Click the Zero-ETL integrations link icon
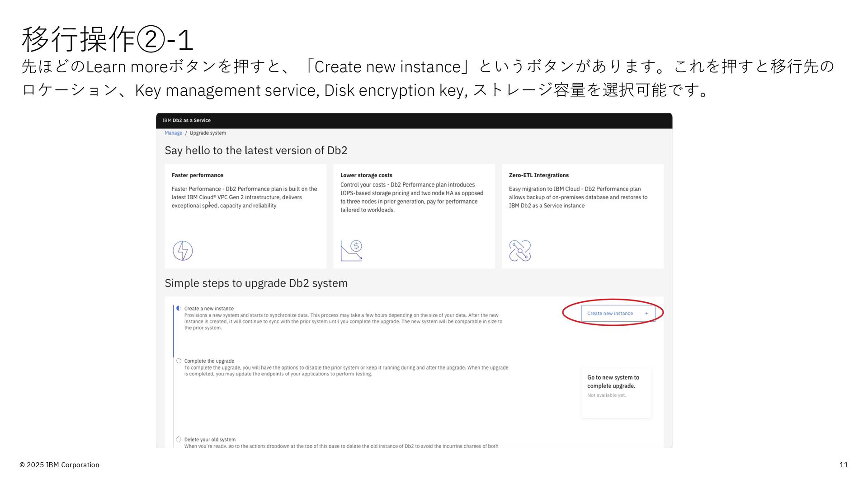 tap(520, 251)
